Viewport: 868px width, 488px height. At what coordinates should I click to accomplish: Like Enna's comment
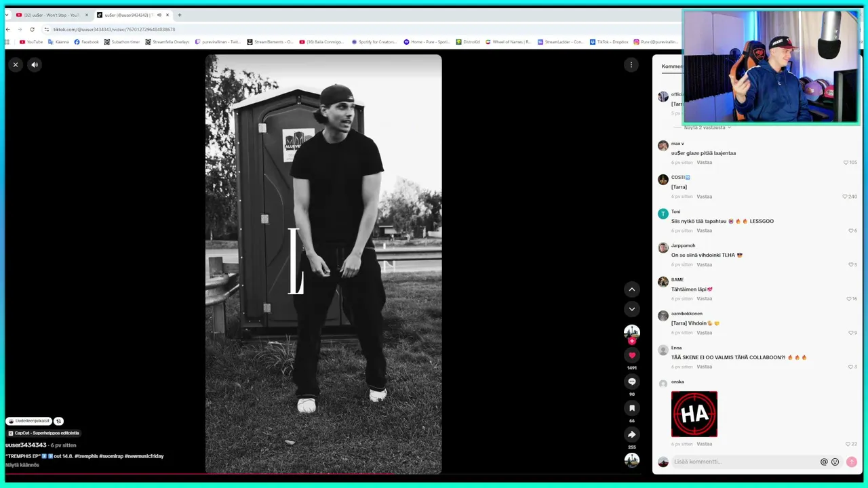click(852, 367)
